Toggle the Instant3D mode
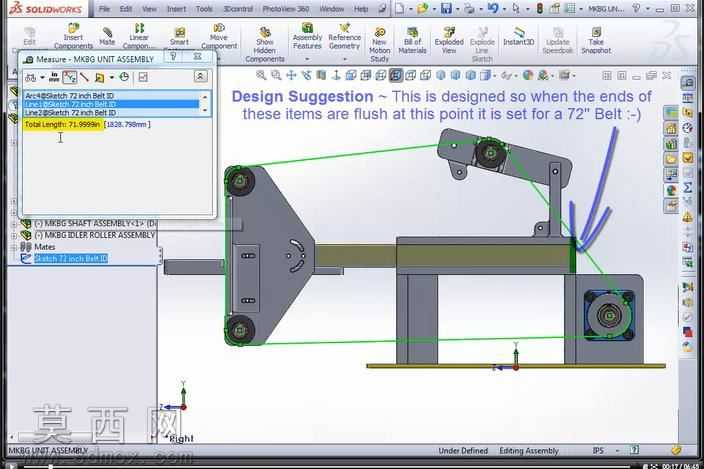Viewport: 704px width, 469px height. pyautogui.click(x=519, y=36)
